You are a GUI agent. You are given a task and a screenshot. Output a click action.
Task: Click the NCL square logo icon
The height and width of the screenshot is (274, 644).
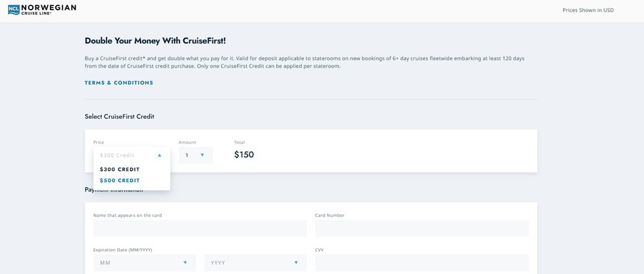[x=13, y=10]
